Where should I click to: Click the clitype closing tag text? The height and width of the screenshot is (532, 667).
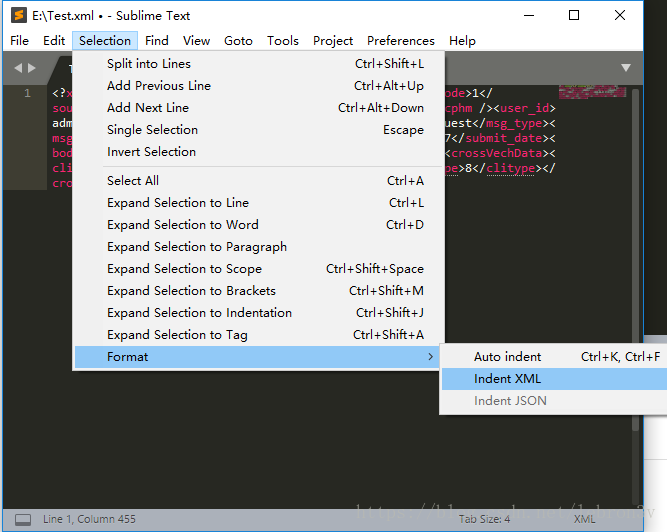[510, 168]
